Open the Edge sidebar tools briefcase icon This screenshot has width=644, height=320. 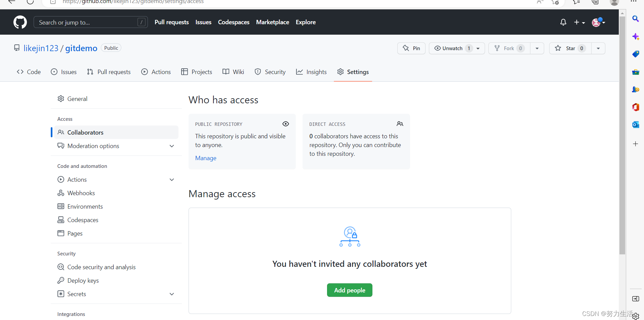coord(635,72)
